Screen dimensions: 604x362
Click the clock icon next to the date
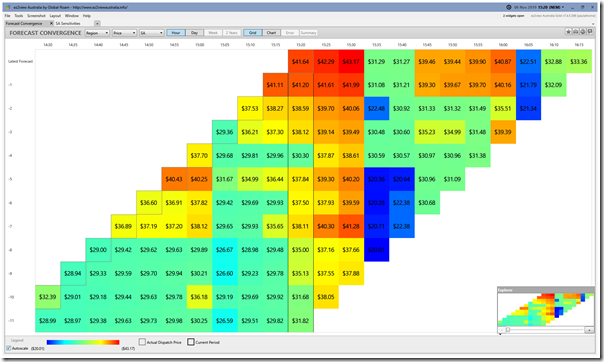[x=508, y=7]
